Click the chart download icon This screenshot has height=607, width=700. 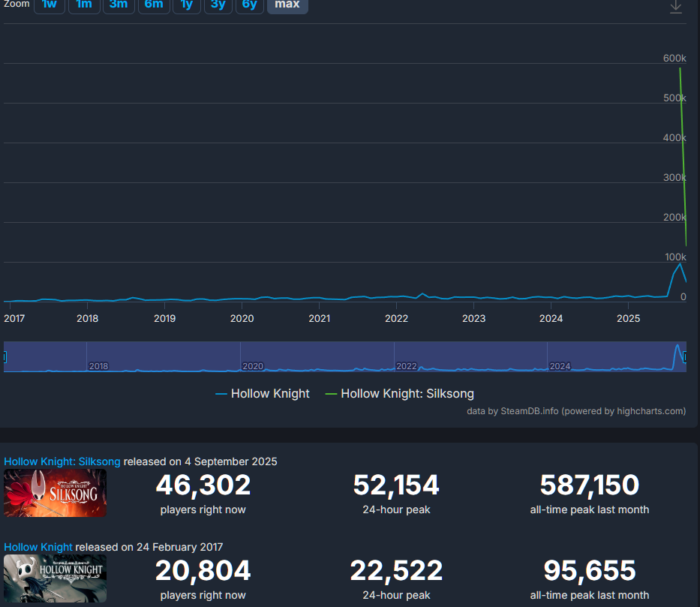coord(675,7)
